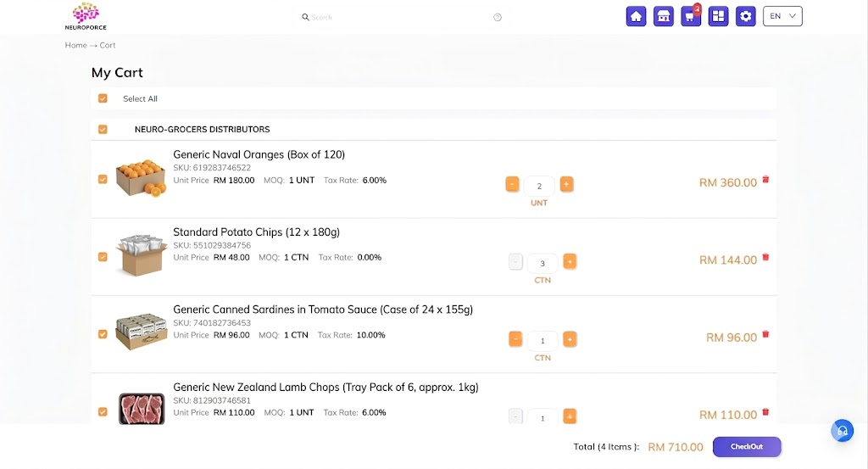Increase quantity of Naval Oranges
Screen dimensions: 868x469
coord(566,184)
